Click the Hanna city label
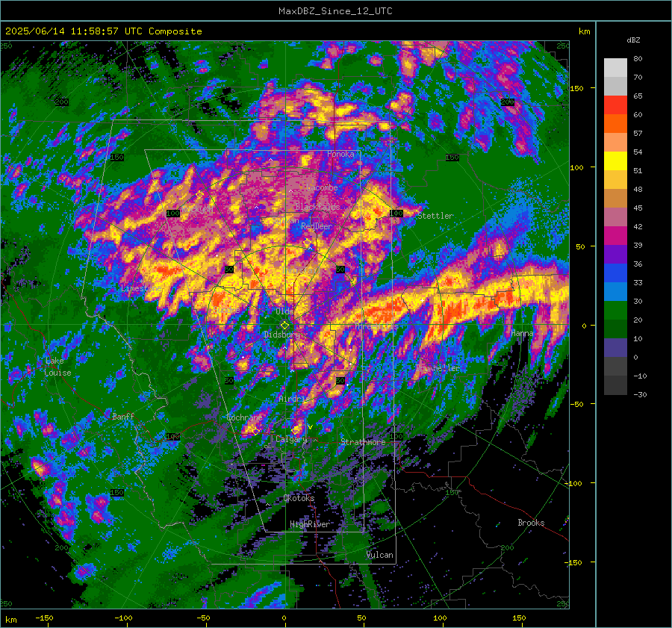 coord(522,333)
